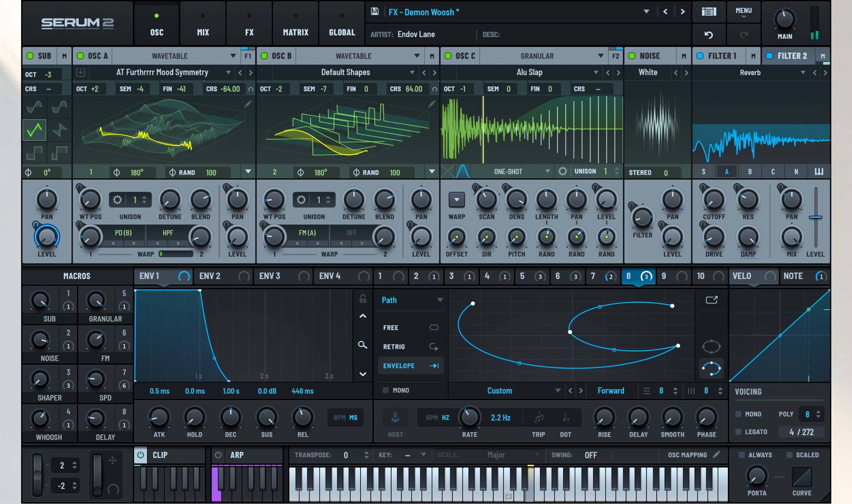Image resolution: width=852 pixels, height=504 pixels.
Task: Select the ENV 2 tab
Action: (224, 276)
